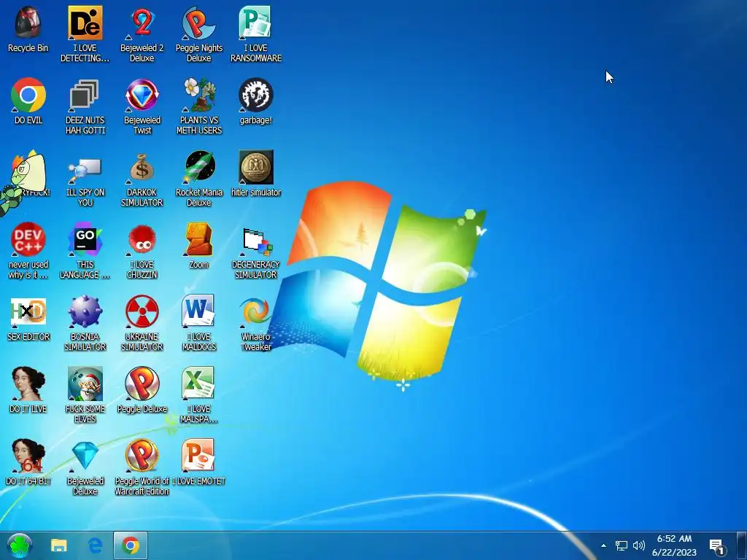
Task: Click Peggle World of Warcraft Edition icon
Action: coord(142,456)
